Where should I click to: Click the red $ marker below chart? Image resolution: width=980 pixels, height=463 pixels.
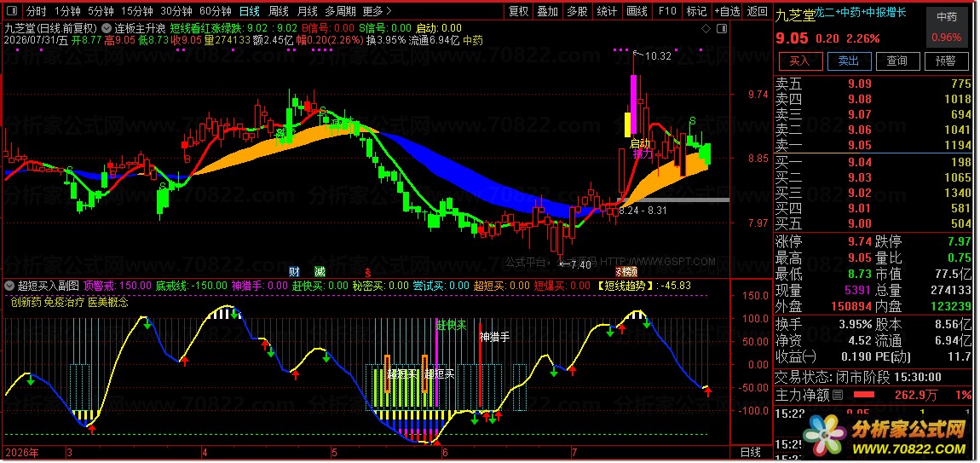368,272
